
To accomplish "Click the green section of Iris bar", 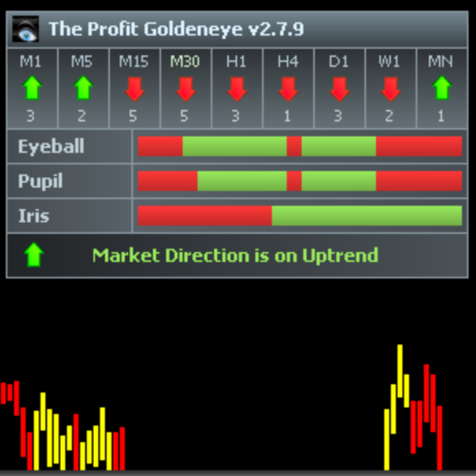I will pyautogui.click(x=367, y=216).
